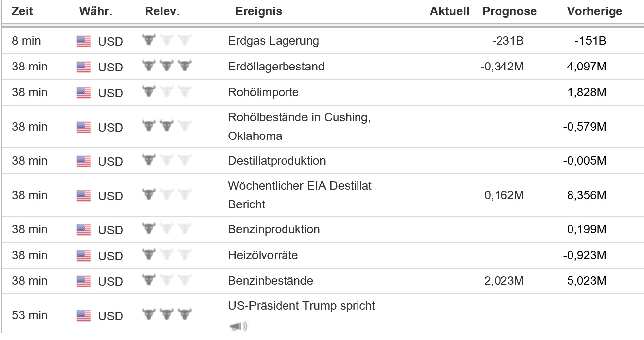Click the bull relevance icons for Trump spricht
Screen dimensions: 644x340
point(167,315)
